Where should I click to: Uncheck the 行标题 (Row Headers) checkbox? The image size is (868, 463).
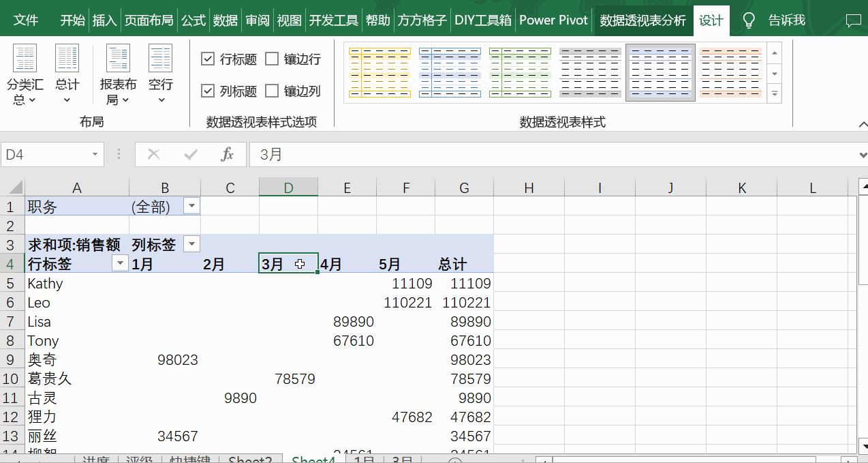point(208,59)
